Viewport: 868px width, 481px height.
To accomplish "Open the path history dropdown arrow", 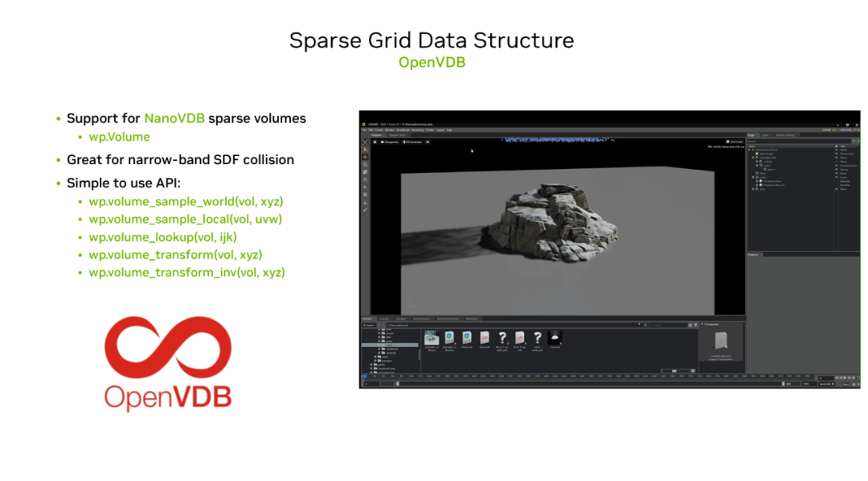I will click(x=639, y=324).
